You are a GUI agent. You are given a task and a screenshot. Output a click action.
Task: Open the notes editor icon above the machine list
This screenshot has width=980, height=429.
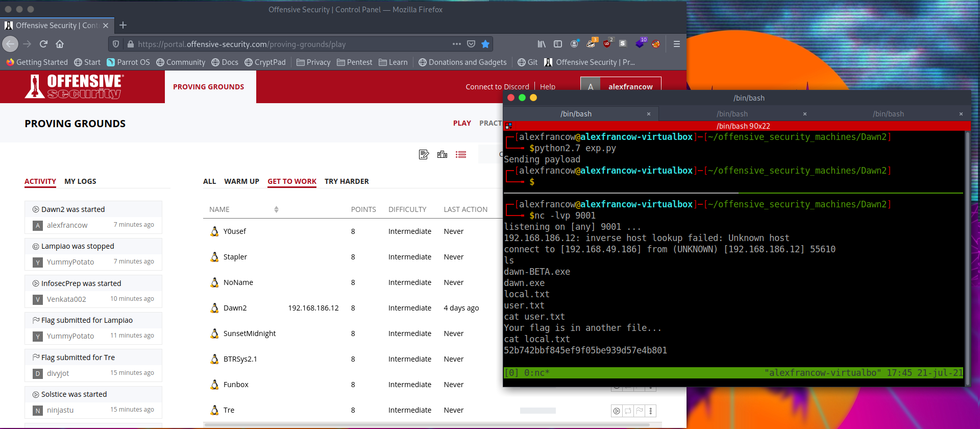(x=424, y=155)
